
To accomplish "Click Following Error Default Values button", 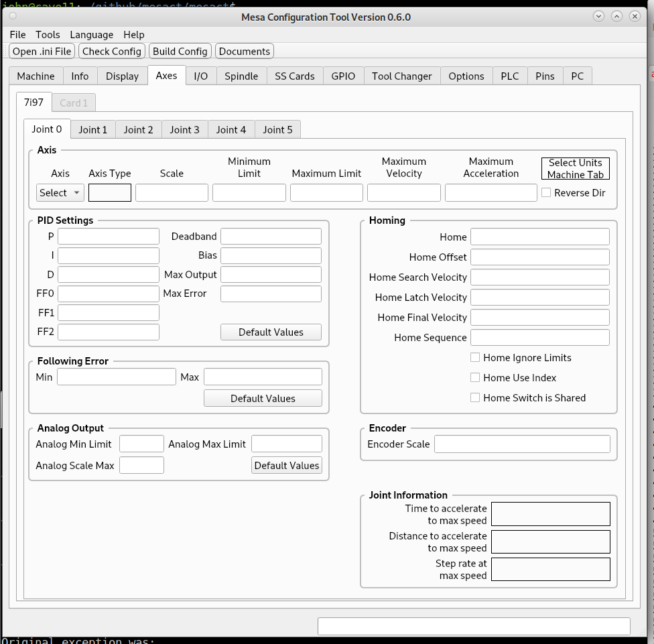I will click(263, 398).
